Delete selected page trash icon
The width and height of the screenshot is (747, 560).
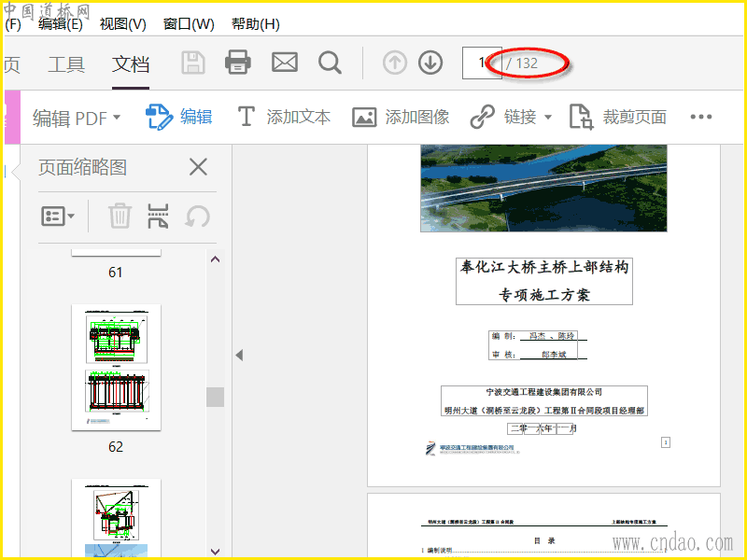point(120,216)
